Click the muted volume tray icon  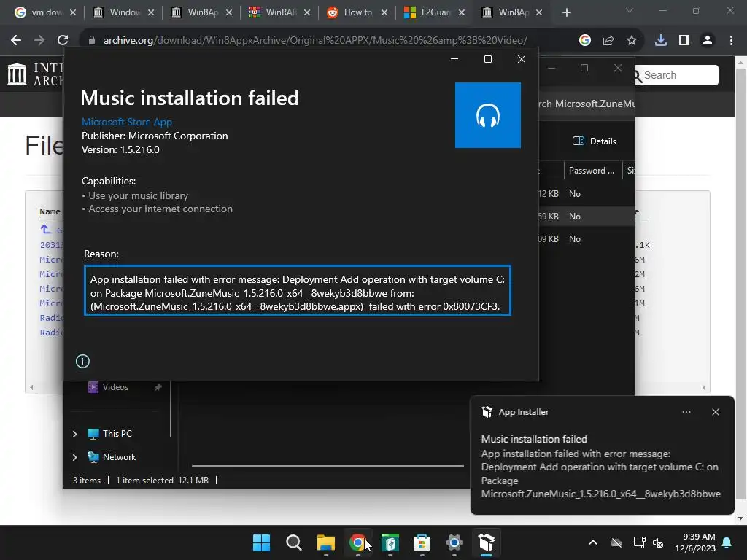click(x=659, y=542)
